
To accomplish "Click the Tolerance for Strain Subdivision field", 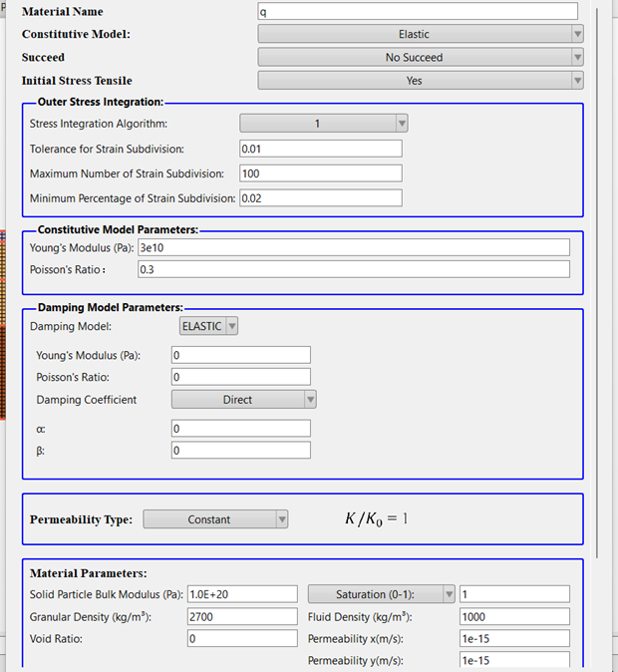I will click(321, 149).
